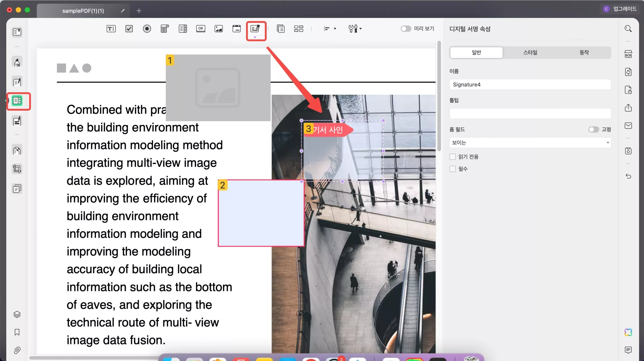Open the 보이는 visibility dropdown
644x361 pixels.
pyautogui.click(x=530, y=143)
